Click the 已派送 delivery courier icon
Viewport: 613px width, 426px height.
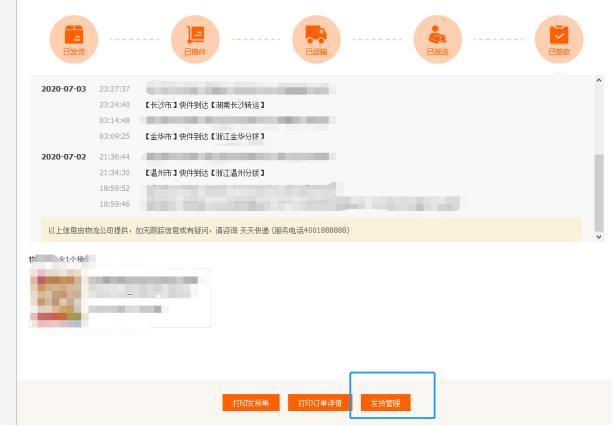point(437,39)
